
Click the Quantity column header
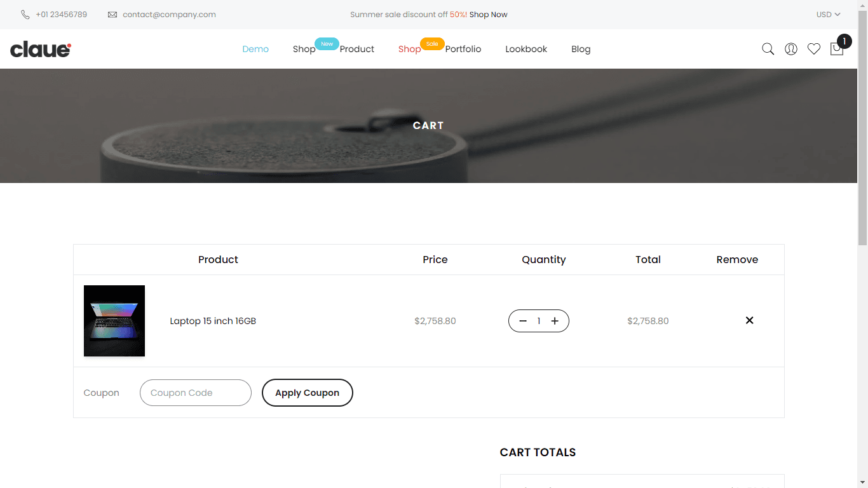(544, 259)
